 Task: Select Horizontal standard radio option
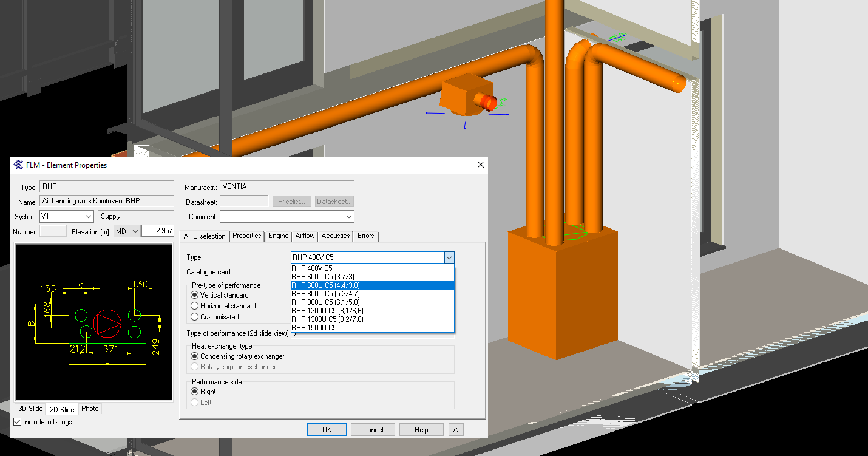point(195,306)
